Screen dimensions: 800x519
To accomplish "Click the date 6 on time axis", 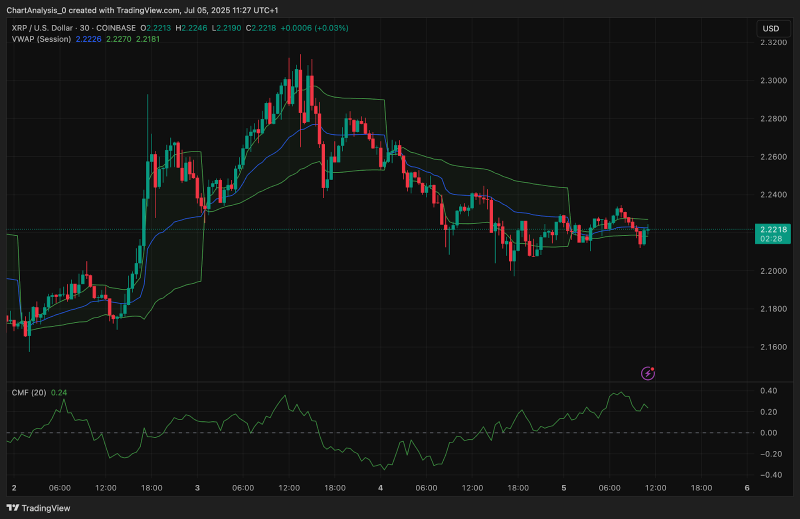I will [747, 488].
